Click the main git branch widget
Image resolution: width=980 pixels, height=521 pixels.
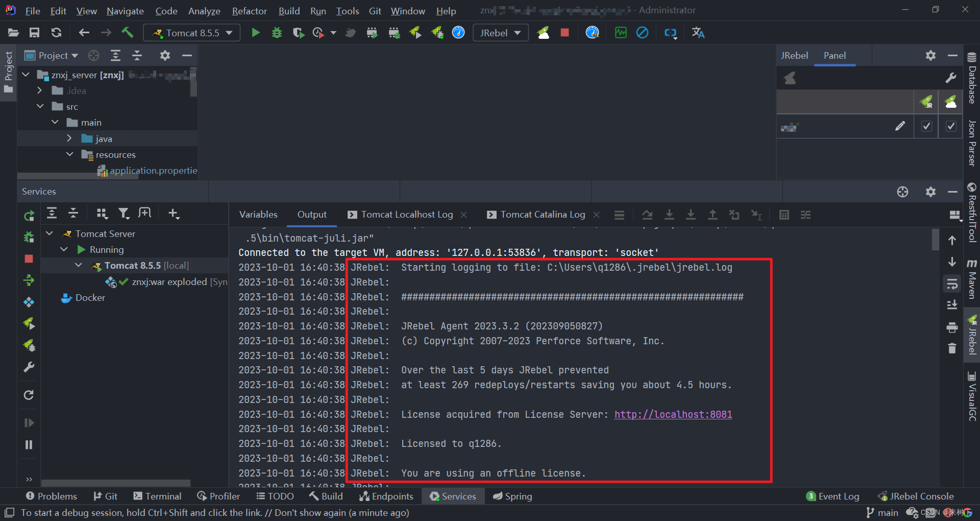click(882, 512)
